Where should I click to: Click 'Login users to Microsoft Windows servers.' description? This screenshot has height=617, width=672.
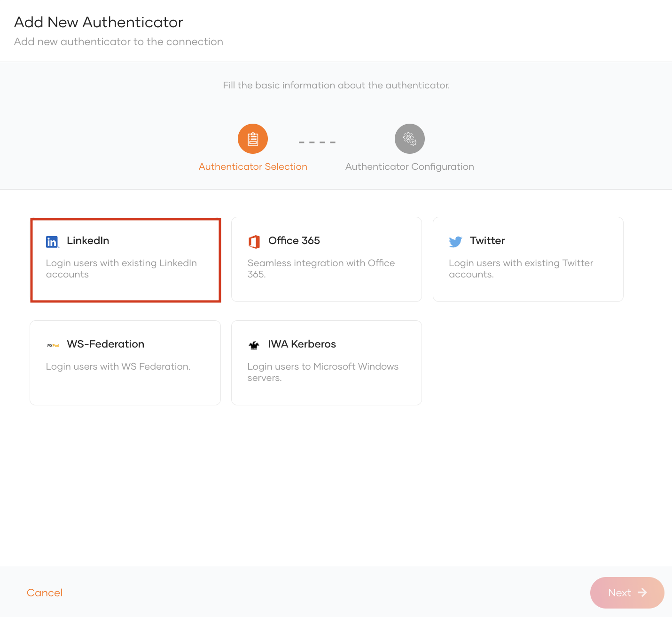tap(323, 372)
